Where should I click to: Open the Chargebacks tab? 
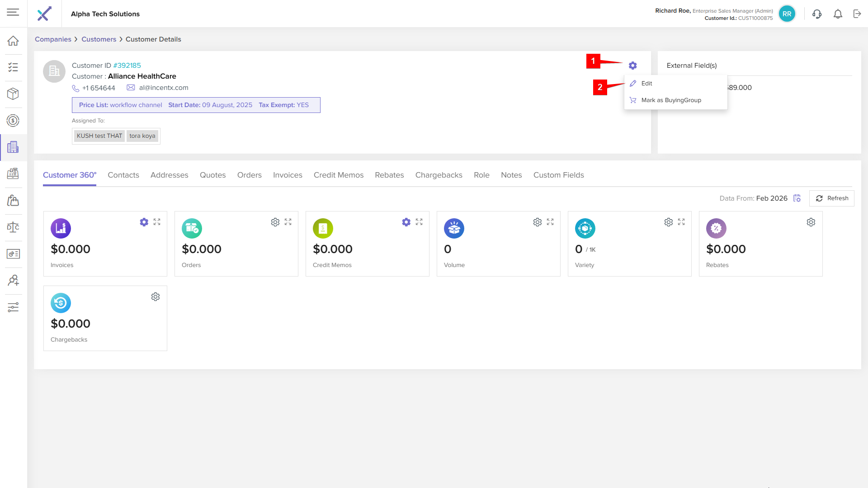tap(439, 175)
